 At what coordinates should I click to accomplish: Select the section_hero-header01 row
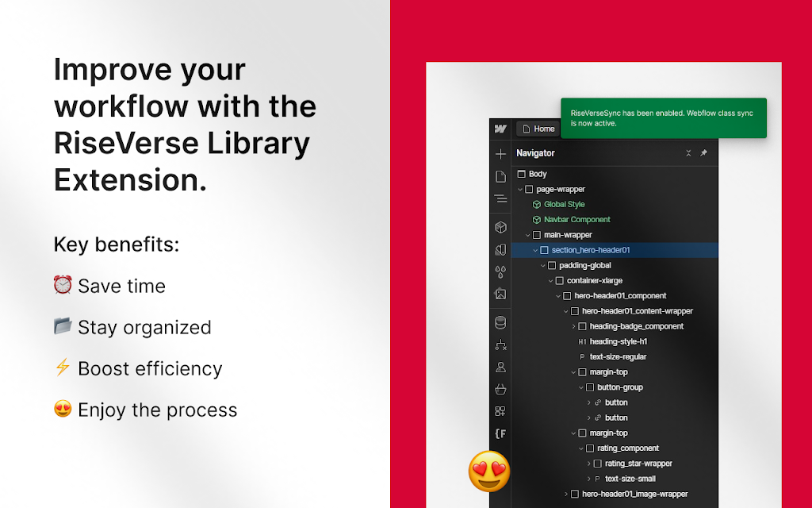point(615,250)
